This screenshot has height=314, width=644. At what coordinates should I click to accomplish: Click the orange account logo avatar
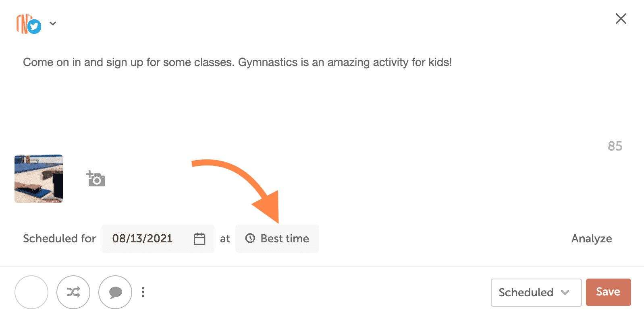(23, 23)
